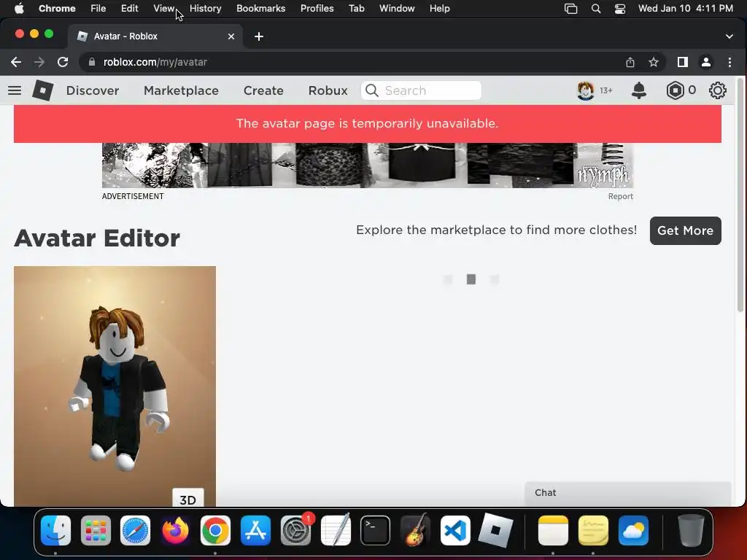Screen dimensions: 747x560
Task: Open Spotlight search in menu bar
Action: (596, 9)
